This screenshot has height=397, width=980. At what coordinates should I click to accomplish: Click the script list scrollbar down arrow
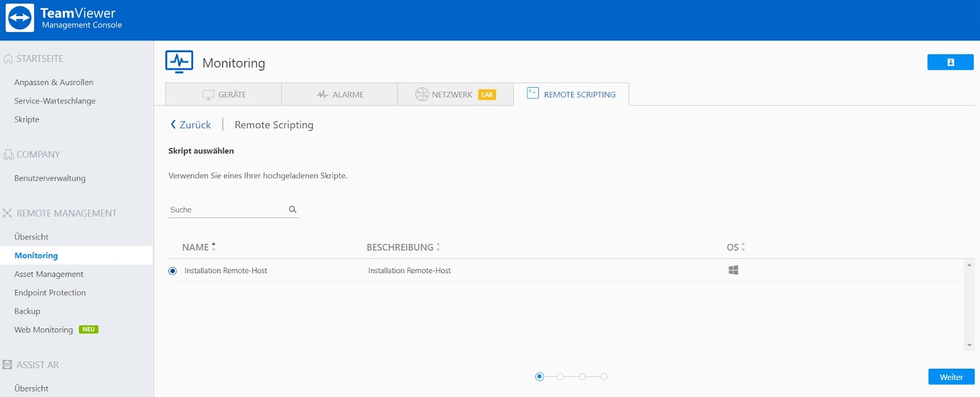tap(969, 346)
